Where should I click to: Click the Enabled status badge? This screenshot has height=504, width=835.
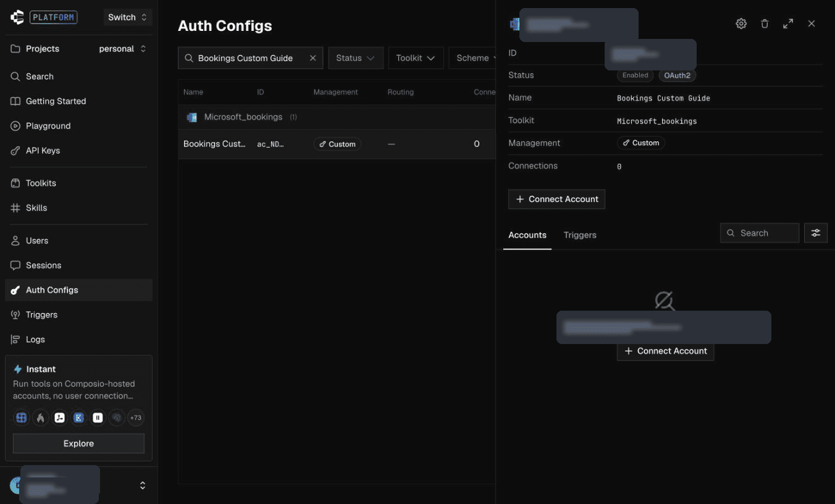[x=635, y=75]
